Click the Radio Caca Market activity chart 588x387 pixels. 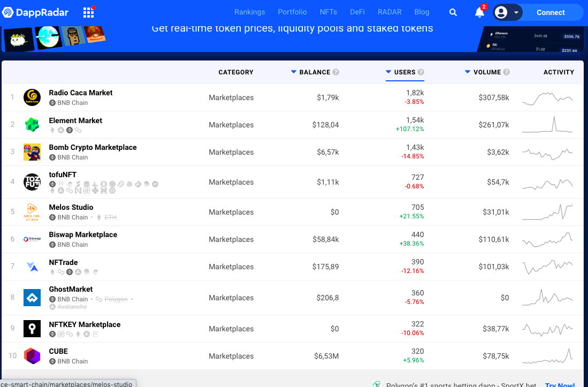click(547, 98)
